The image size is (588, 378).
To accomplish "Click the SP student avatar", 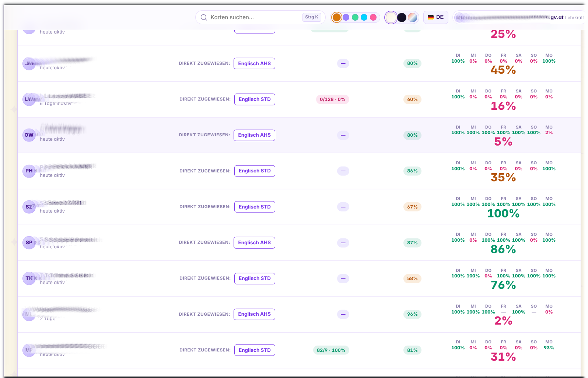I will pyautogui.click(x=29, y=242).
